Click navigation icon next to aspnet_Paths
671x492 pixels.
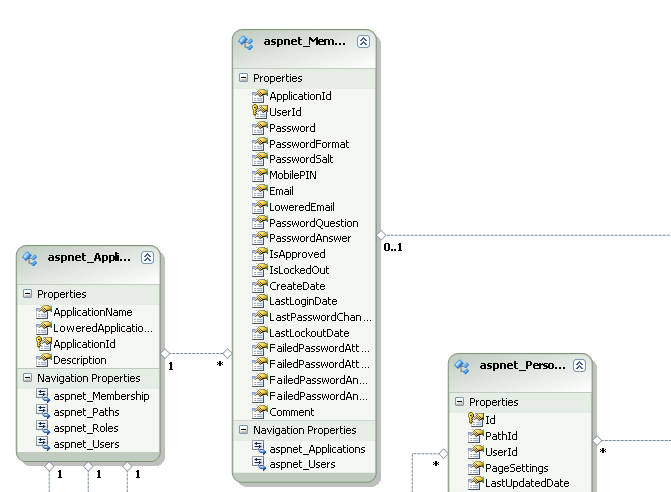coord(43,412)
